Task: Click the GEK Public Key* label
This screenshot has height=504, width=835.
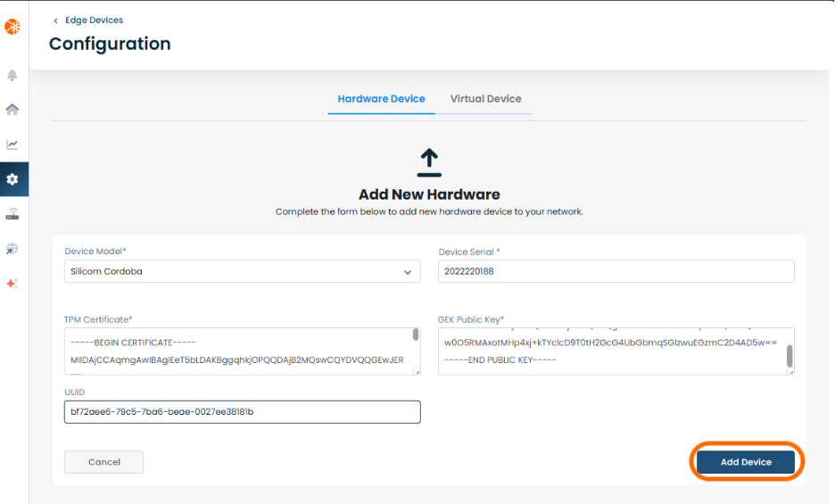Action: (471, 319)
